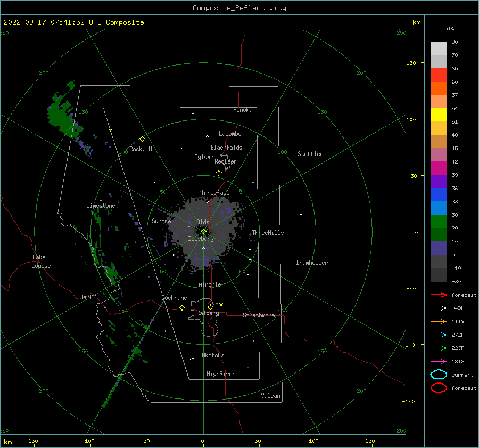The width and height of the screenshot is (479, 448).
Task: Click the orange 111V arrow in legend
Action: pos(439,321)
